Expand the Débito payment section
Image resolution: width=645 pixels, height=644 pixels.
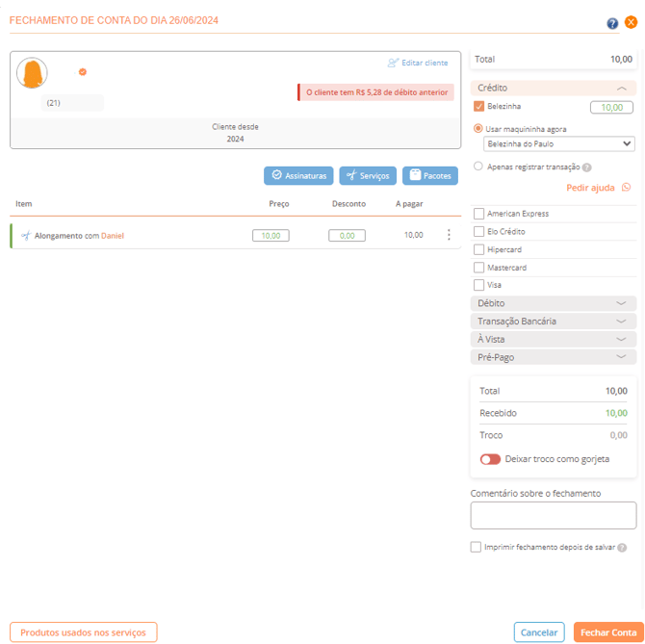554,303
